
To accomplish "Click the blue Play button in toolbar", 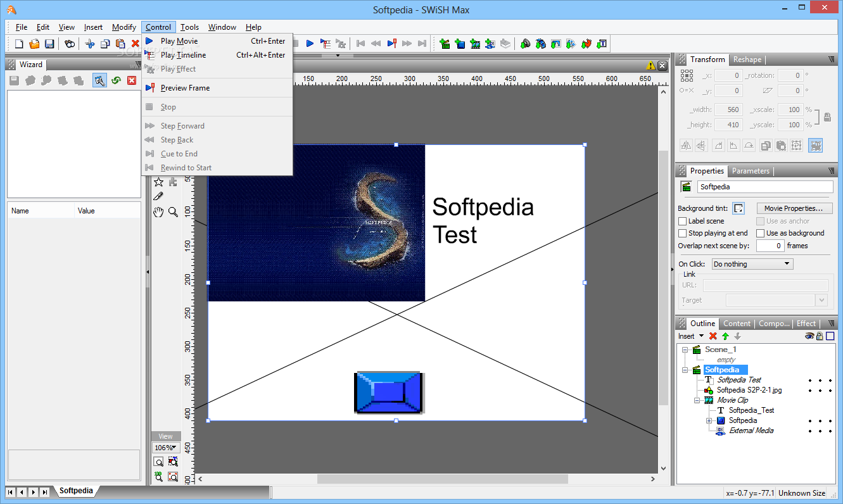I will 310,44.
